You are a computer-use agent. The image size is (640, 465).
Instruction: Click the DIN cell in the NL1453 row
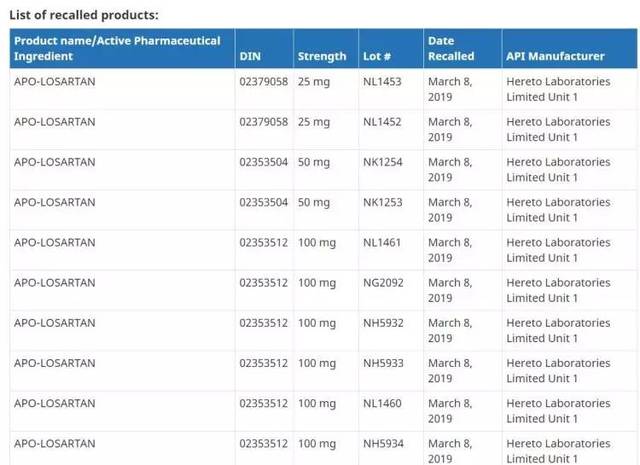tap(263, 82)
